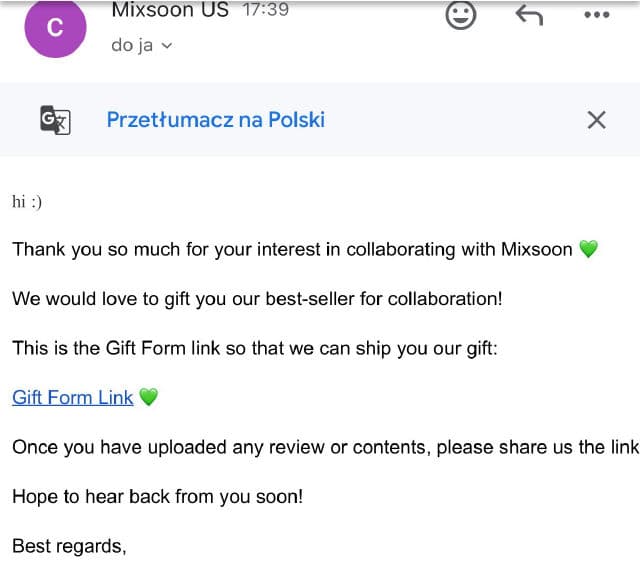640x581 pixels.
Task: Click the "This is the Gift Form link" sentence
Action: click(255, 348)
